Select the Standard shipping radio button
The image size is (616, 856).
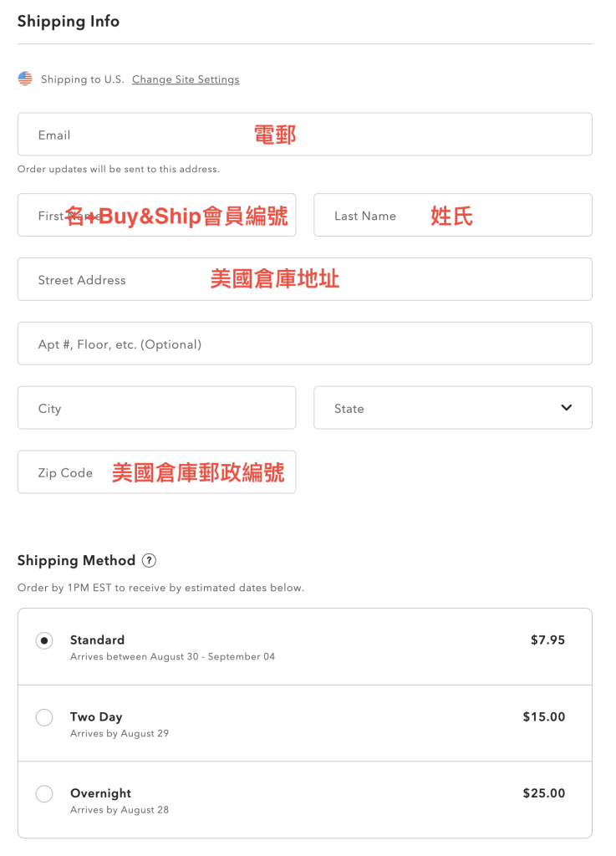pyautogui.click(x=44, y=641)
